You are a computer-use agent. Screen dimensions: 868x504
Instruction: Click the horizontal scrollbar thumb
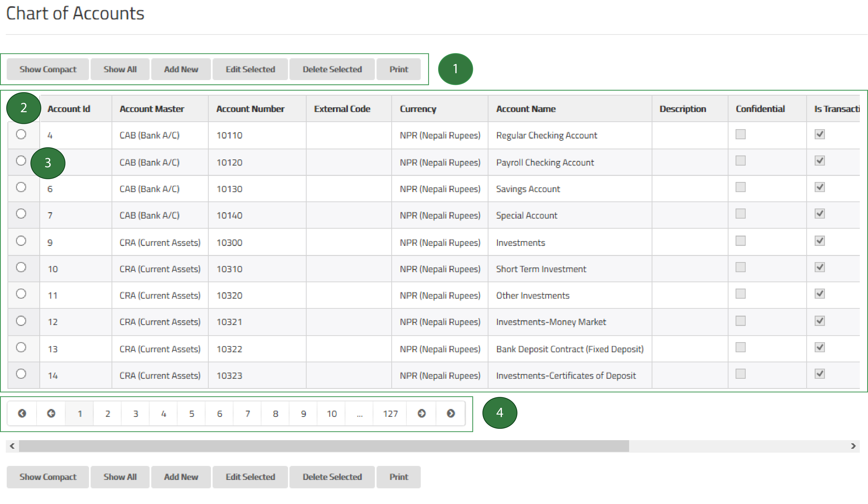click(x=324, y=446)
